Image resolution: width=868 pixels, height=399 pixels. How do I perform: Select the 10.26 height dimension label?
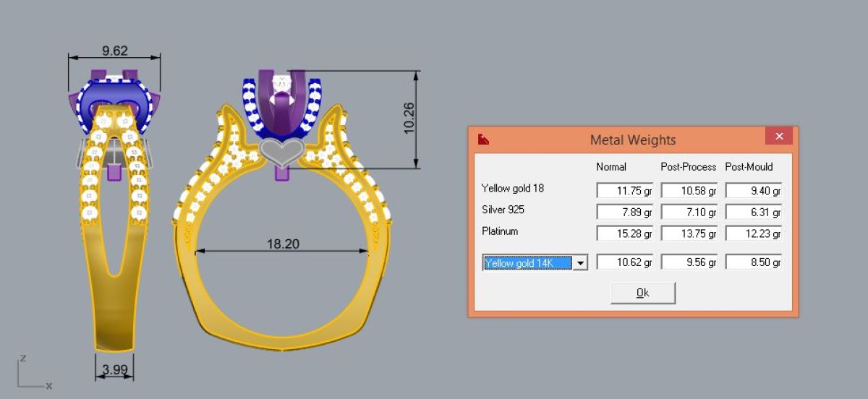click(x=409, y=117)
